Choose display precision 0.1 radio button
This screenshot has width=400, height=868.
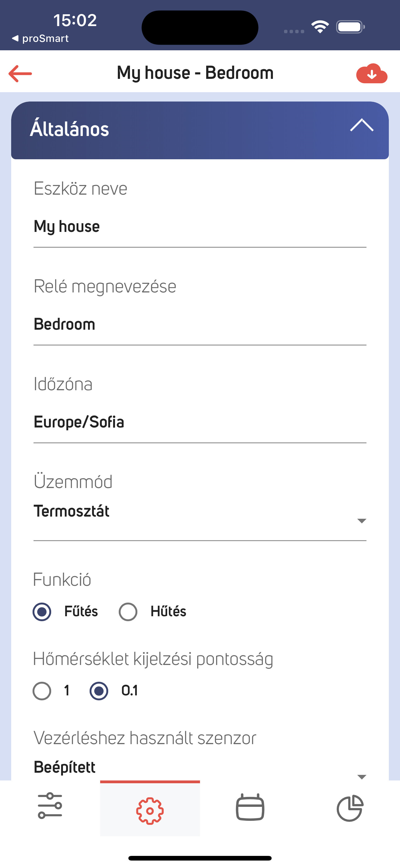point(99,691)
